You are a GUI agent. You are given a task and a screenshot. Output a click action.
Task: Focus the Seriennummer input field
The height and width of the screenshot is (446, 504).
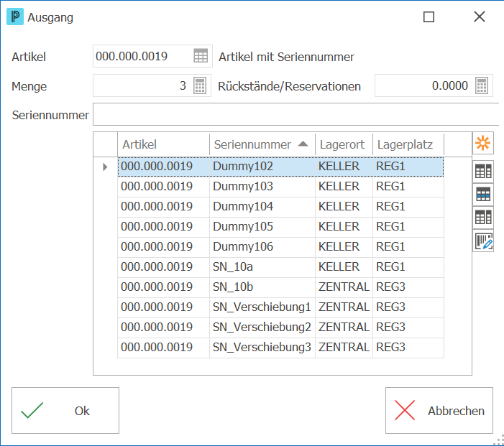[x=295, y=114]
